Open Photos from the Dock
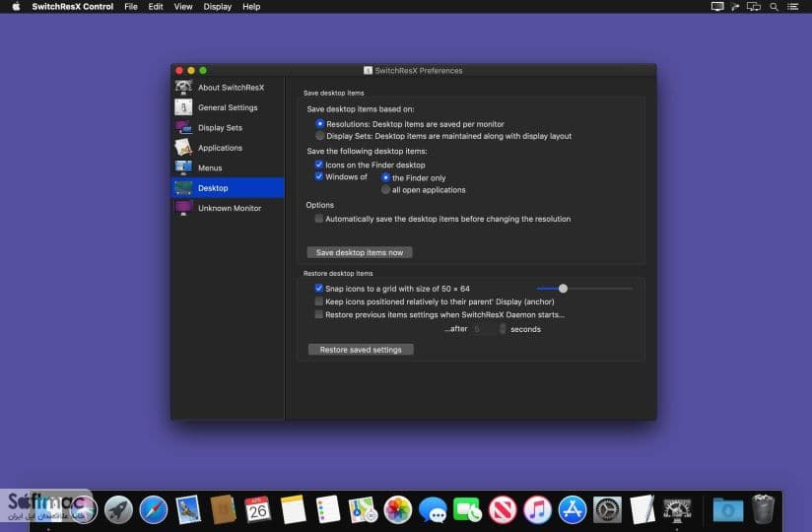812x532 pixels. (x=398, y=509)
